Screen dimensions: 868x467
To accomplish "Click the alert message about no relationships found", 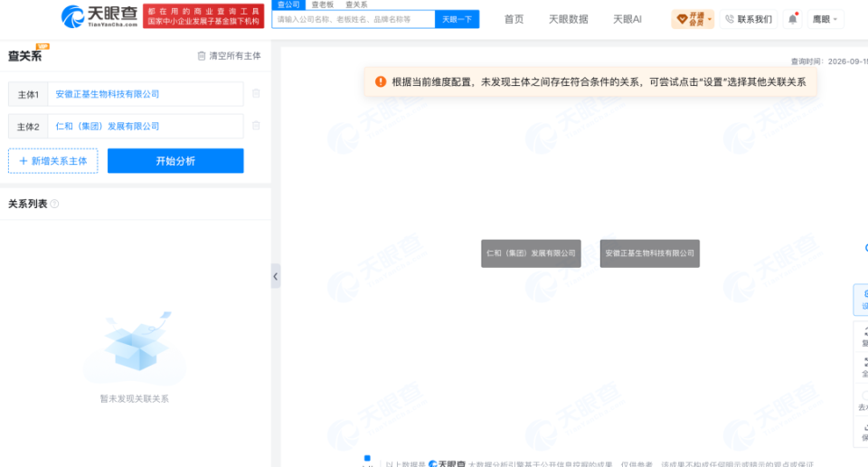I will tap(599, 82).
